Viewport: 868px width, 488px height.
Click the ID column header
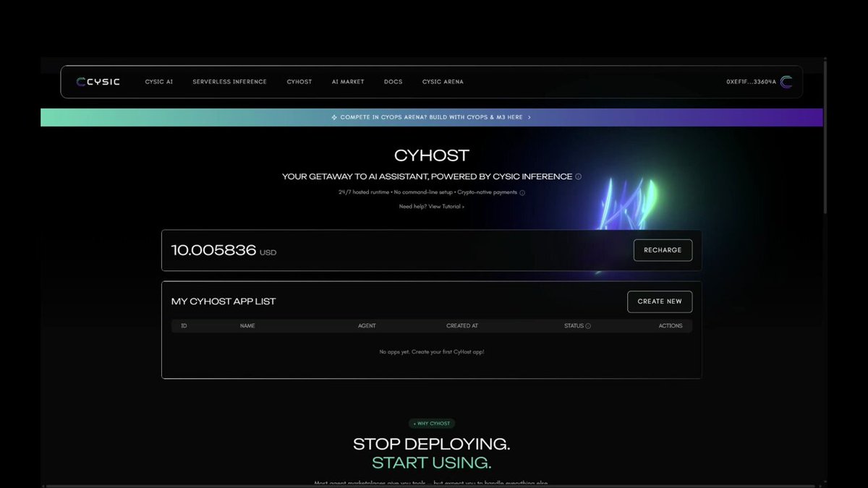(x=184, y=326)
